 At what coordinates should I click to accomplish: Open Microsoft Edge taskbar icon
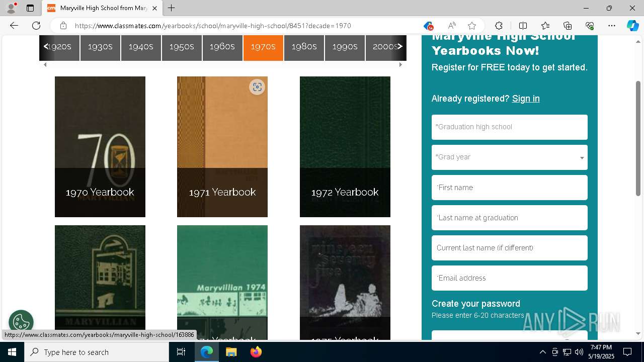click(207, 352)
